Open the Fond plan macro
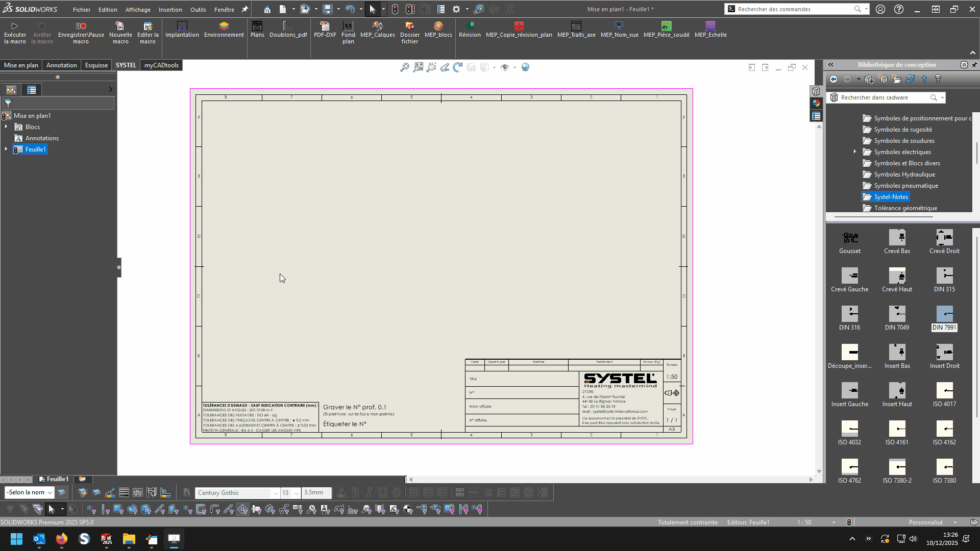980x551 pixels. point(348,26)
